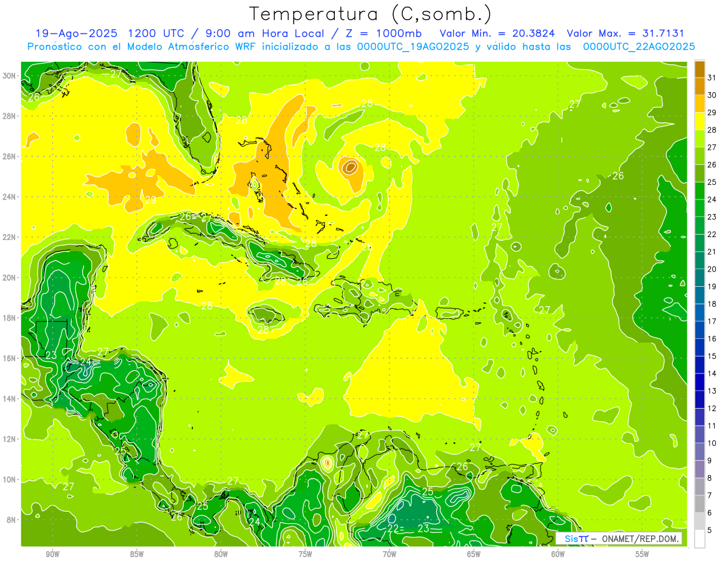Click the "55W" longitude axis label

coord(642,554)
